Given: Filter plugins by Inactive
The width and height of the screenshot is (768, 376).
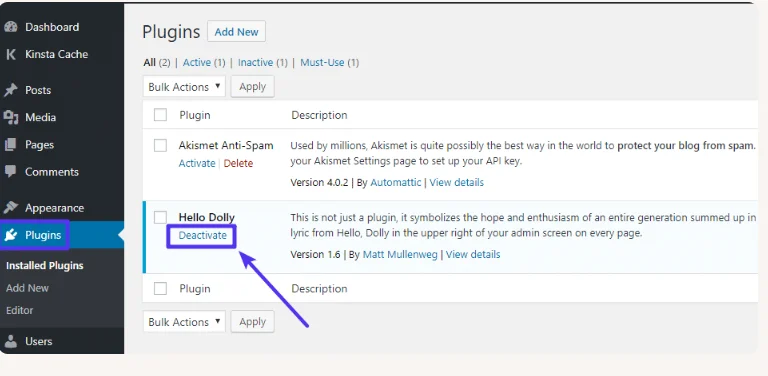Looking at the screenshot, I should [x=256, y=63].
